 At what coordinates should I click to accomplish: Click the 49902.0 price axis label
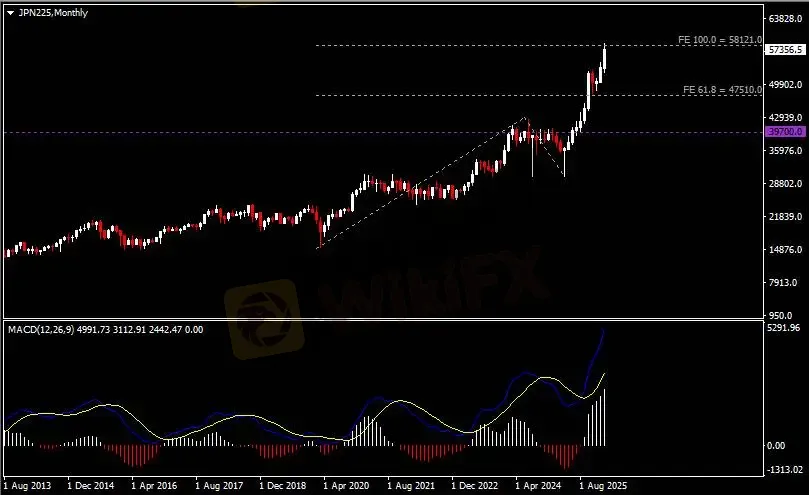(785, 85)
